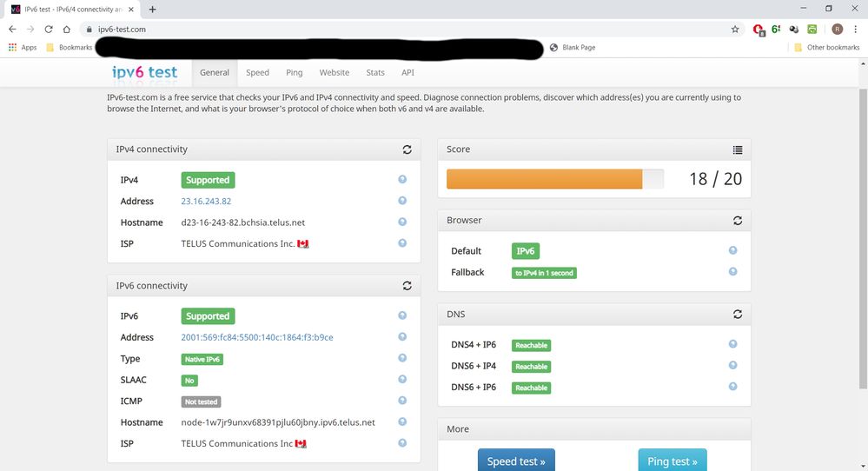Click the Browser panel refresh icon

click(x=737, y=221)
